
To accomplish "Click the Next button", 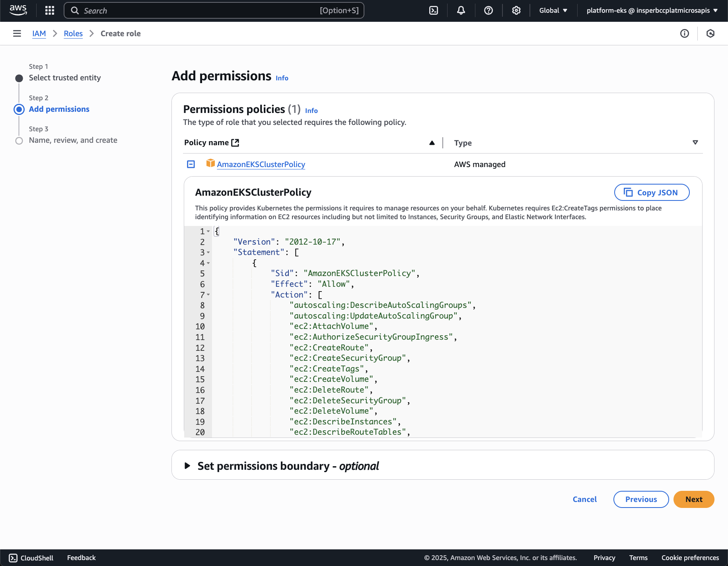I will pos(693,499).
